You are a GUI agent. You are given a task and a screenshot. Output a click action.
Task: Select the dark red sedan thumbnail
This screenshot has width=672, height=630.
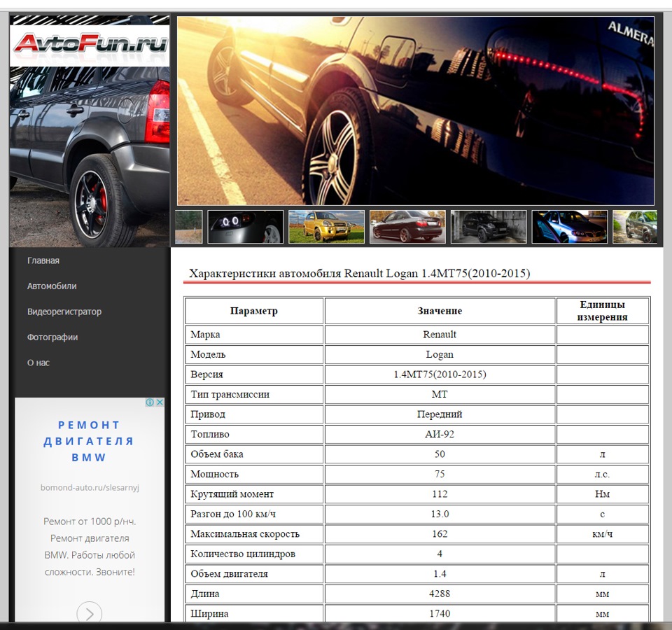coord(407,227)
